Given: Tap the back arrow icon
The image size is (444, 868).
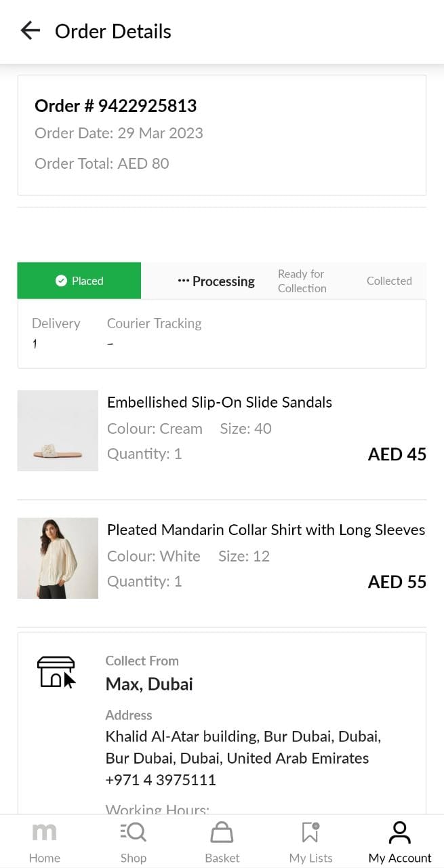Looking at the screenshot, I should [31, 31].
